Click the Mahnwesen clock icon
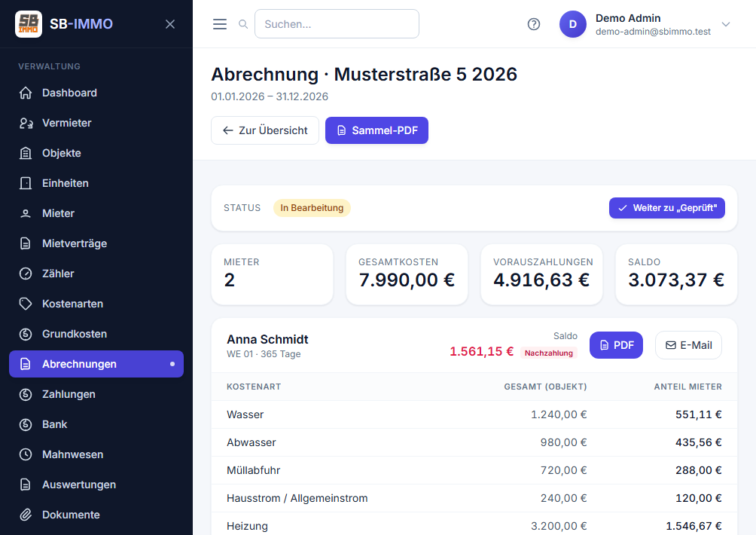The width and height of the screenshot is (756, 535). point(26,454)
